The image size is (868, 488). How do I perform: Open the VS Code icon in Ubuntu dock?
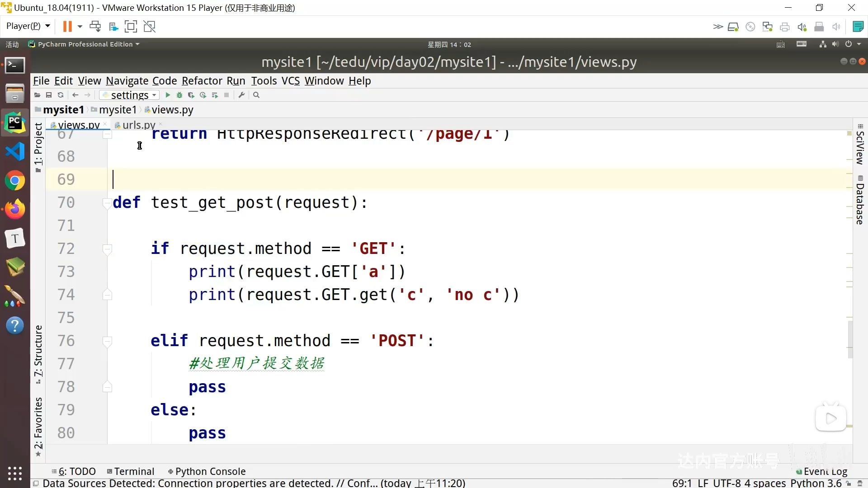pos(15,152)
